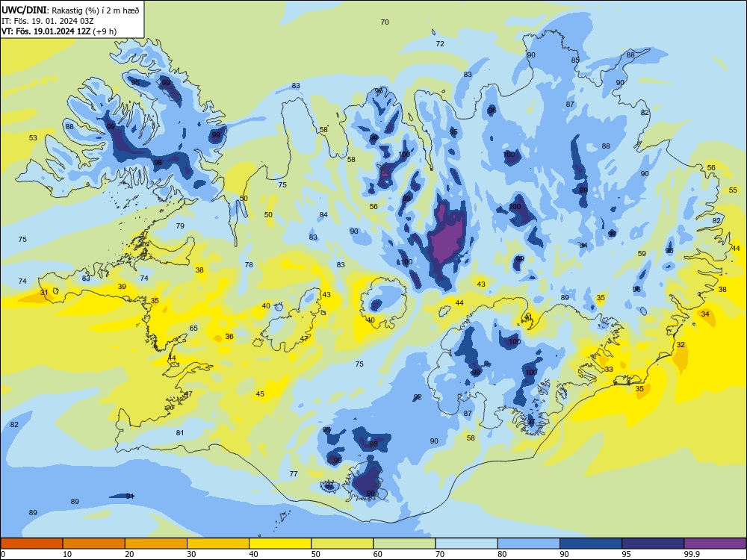Click the humidity value "91" on the map
747x560 pixels.
coord(129,497)
